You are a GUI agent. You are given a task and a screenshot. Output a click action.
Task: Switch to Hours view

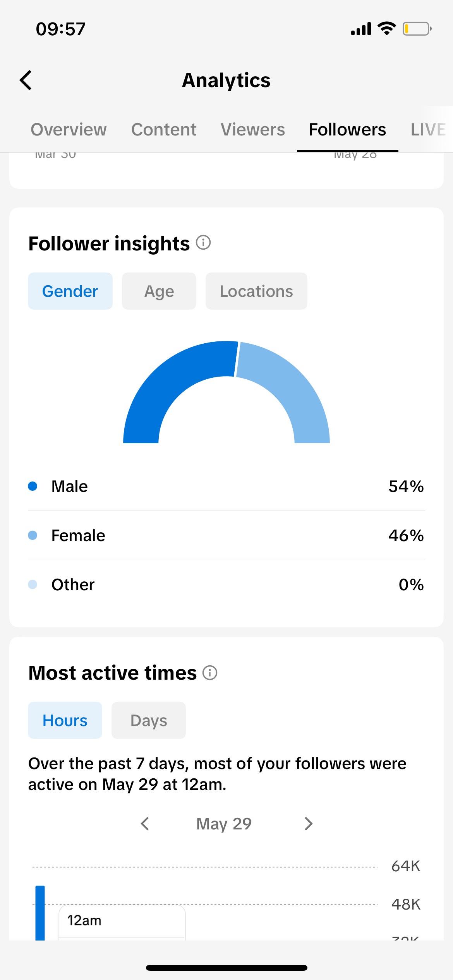coord(65,720)
